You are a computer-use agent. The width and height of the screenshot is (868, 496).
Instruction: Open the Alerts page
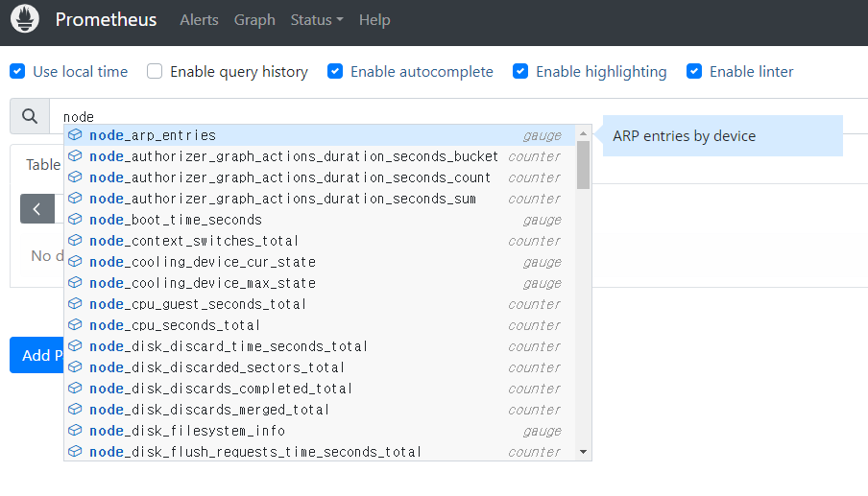click(200, 20)
